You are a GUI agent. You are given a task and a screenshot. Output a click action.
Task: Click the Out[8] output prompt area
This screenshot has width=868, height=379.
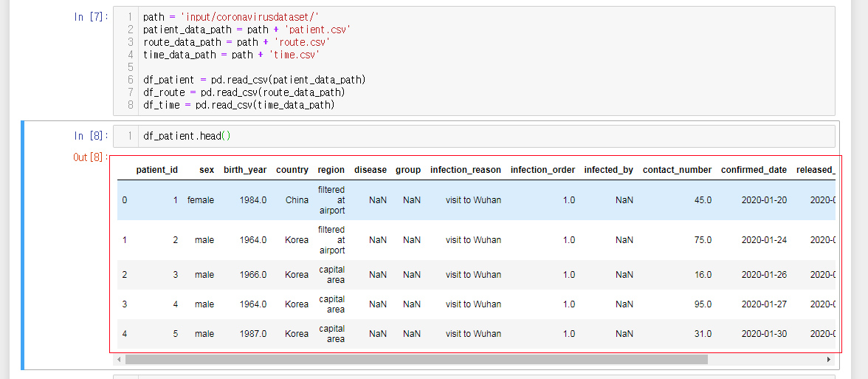tap(91, 157)
